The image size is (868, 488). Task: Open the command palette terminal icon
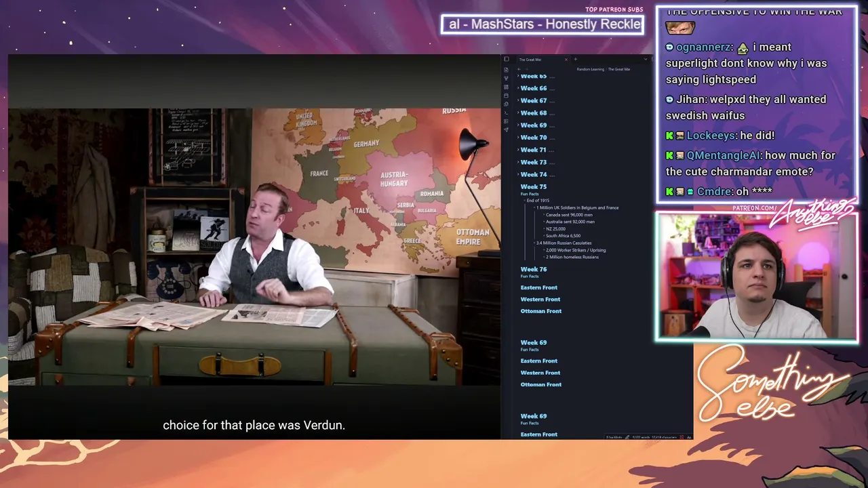tap(506, 113)
